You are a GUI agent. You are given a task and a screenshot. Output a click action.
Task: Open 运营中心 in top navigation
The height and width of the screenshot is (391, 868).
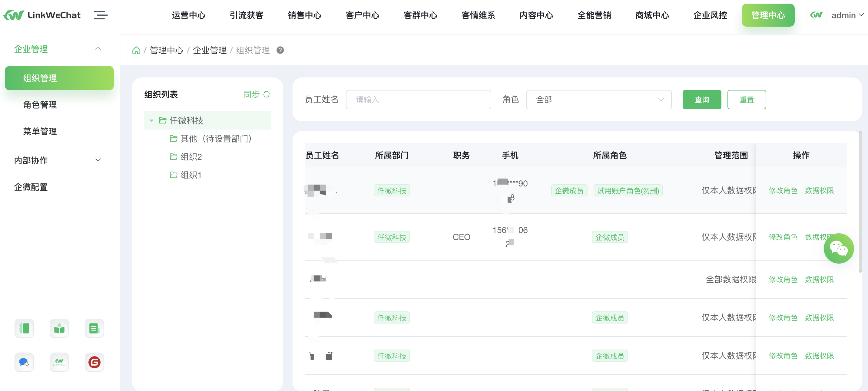[x=189, y=15]
